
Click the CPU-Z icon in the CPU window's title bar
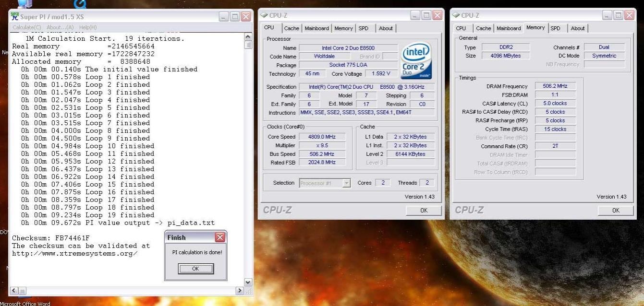pos(264,15)
